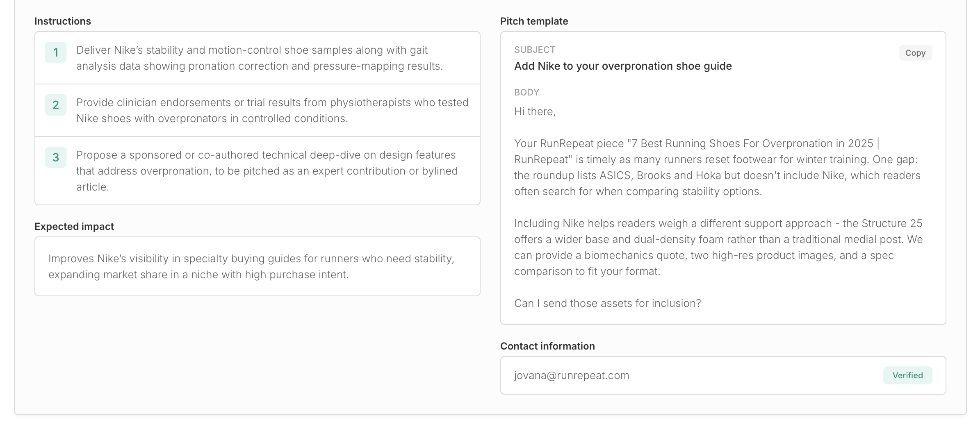Click the Copy button in pitch template
The image size is (980, 427).
pyautogui.click(x=915, y=53)
